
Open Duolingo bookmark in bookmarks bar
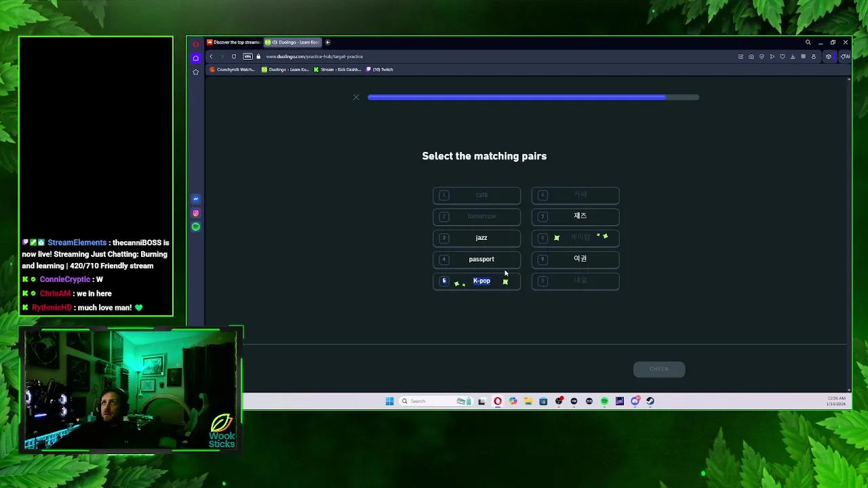[285, 69]
